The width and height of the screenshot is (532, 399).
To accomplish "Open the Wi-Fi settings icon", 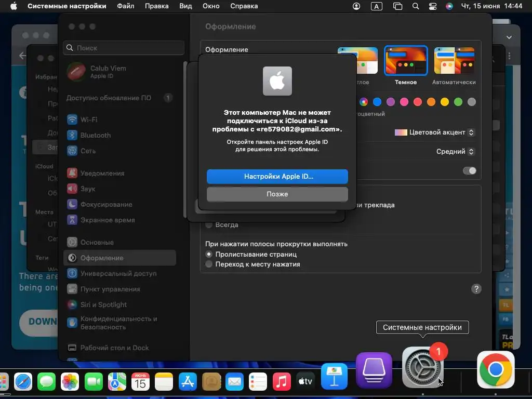I will click(72, 119).
